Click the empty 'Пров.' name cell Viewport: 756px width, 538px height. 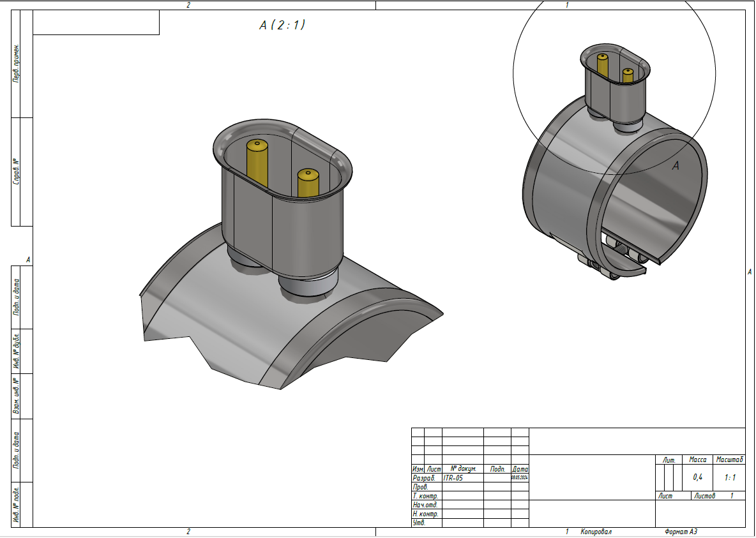tap(463, 487)
